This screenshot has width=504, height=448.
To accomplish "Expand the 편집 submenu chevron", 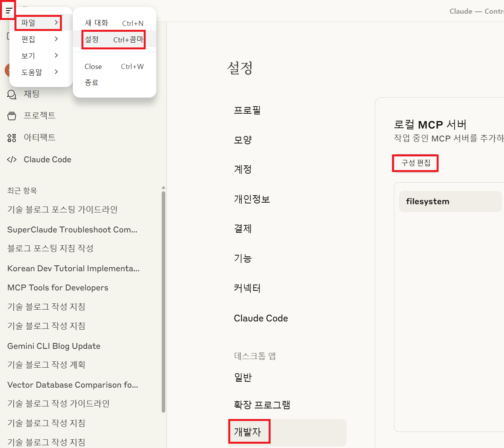I will (x=56, y=39).
